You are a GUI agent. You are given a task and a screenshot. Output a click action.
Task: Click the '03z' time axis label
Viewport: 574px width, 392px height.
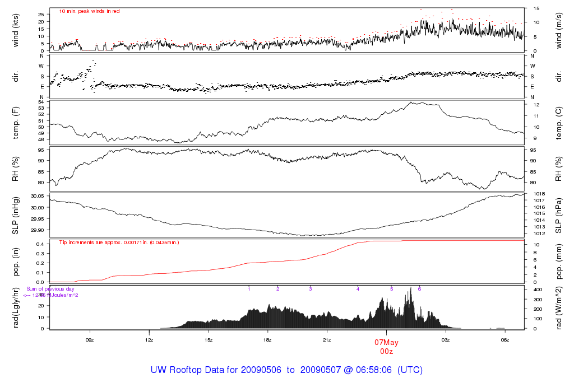point(446,340)
